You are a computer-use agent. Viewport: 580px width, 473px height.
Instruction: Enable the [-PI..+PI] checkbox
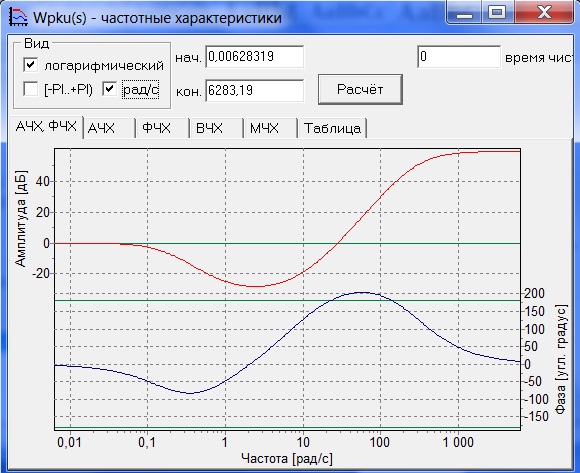(30, 89)
